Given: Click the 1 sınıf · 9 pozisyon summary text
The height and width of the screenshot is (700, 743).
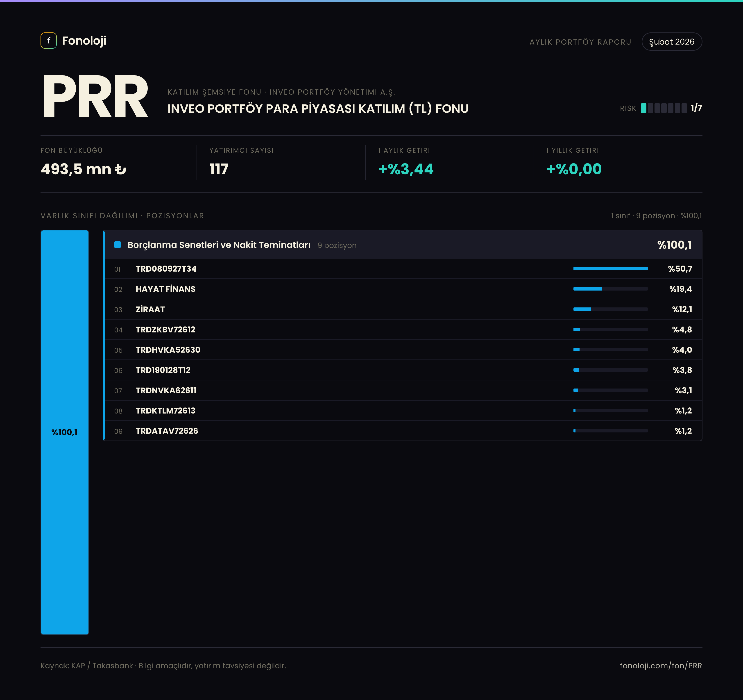Looking at the screenshot, I should click(656, 216).
